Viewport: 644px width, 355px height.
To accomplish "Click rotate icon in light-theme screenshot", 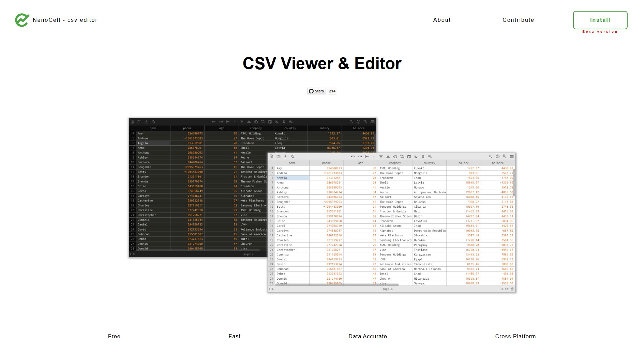I will pyautogui.click(x=395, y=157).
